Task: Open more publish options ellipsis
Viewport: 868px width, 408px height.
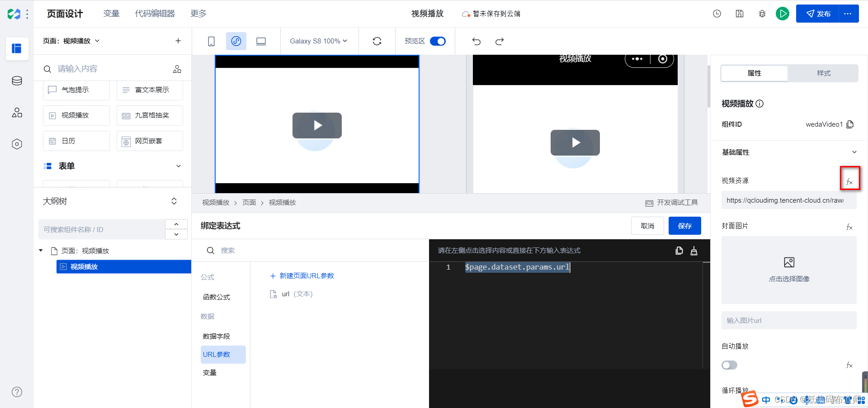Action: (849, 14)
